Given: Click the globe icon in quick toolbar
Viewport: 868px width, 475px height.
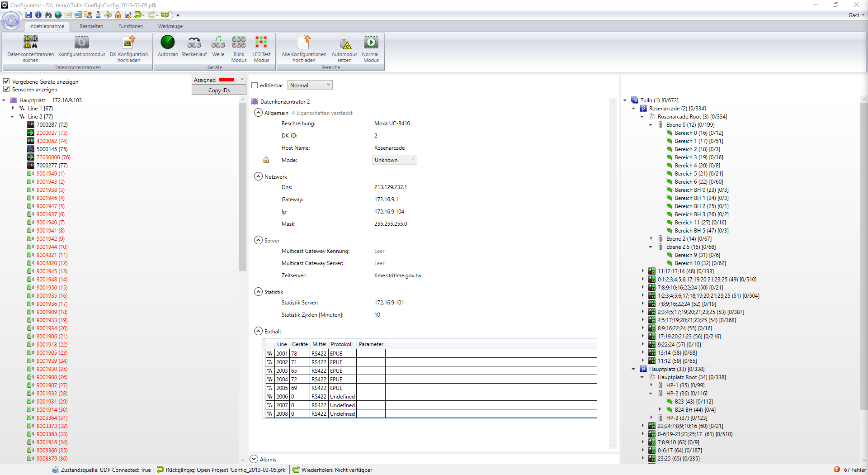Looking at the screenshot, I should [58, 15].
